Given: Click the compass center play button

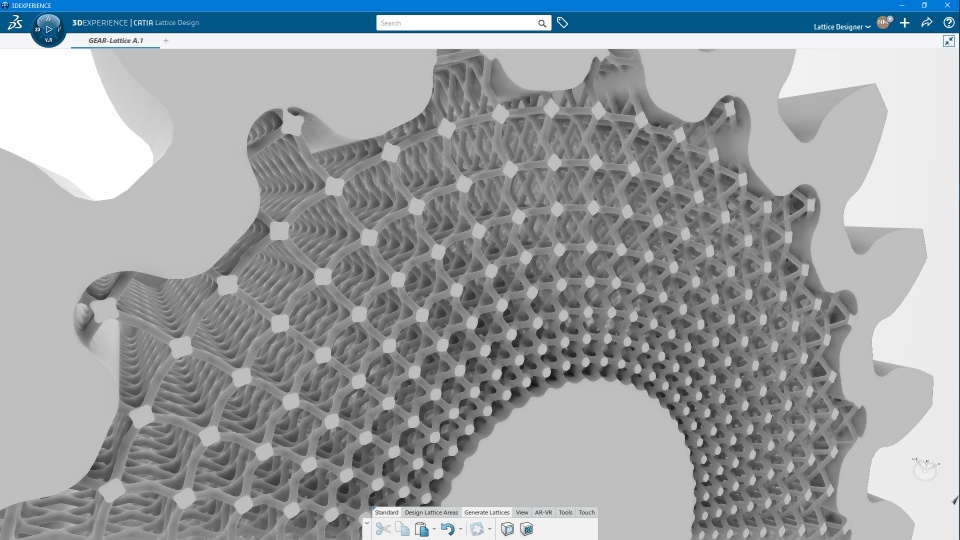Looking at the screenshot, I should 48,29.
